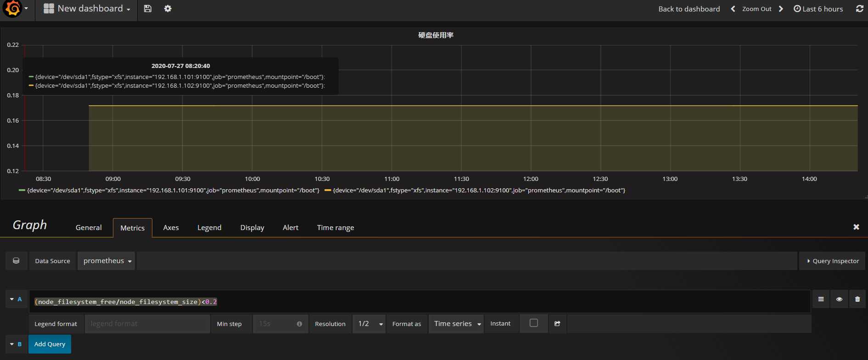Open the Display tab
The width and height of the screenshot is (868, 360).
tap(252, 228)
